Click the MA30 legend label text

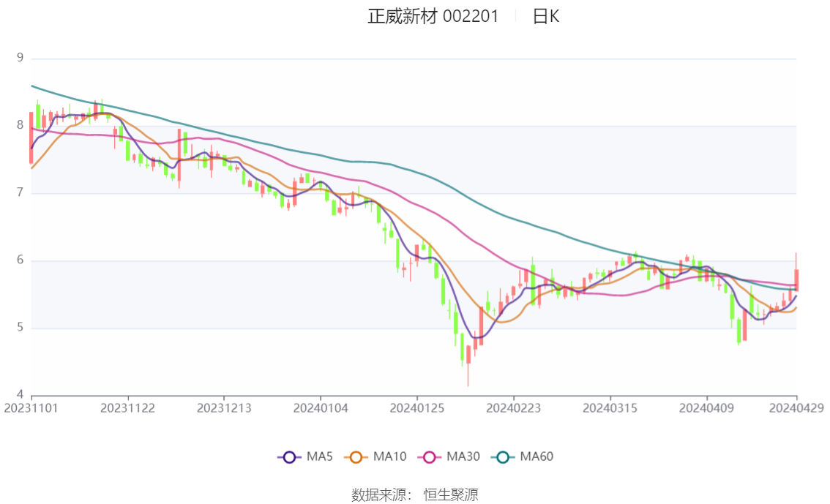click(463, 456)
